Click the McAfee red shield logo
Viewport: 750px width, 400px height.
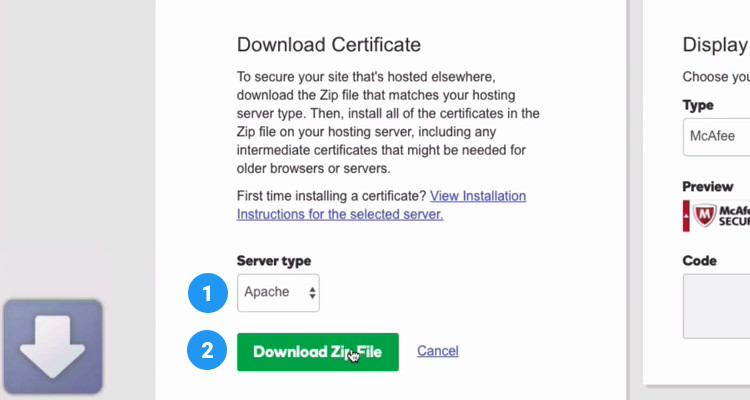(705, 216)
